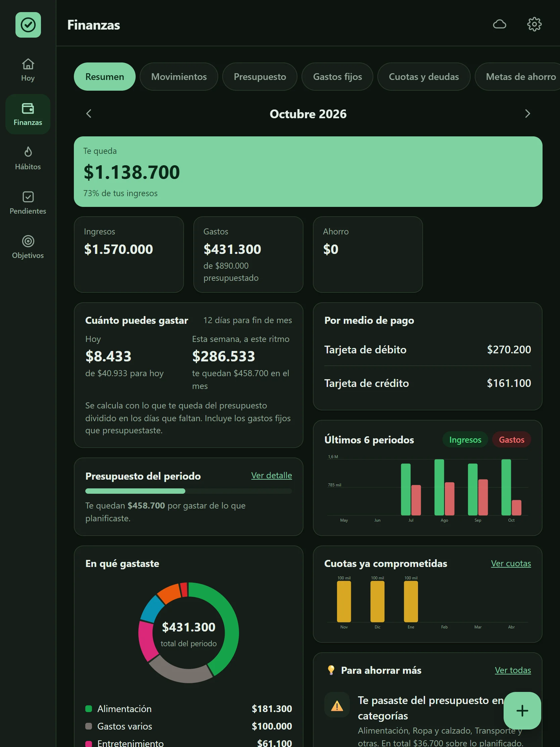Click the gray Gastos varios legend swatch
Viewport: 560px width, 747px height.
pos(89,726)
